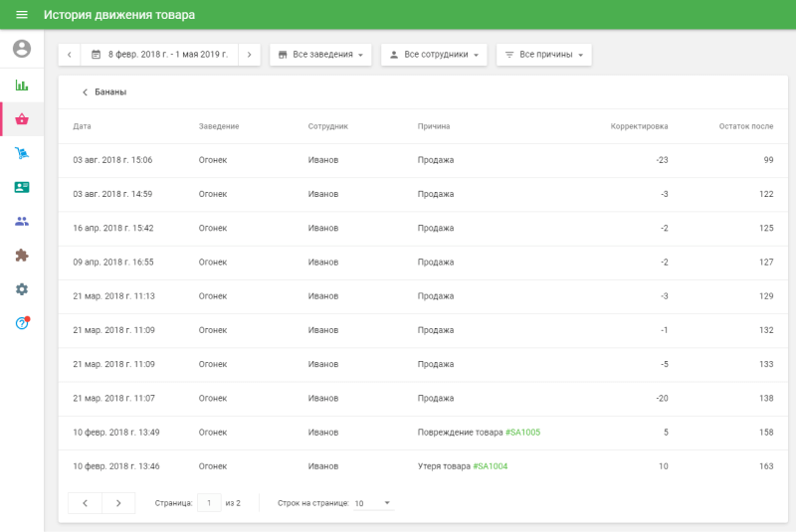The width and height of the screenshot is (796, 532).
Task: Open the statistics bar chart section
Action: click(x=22, y=86)
